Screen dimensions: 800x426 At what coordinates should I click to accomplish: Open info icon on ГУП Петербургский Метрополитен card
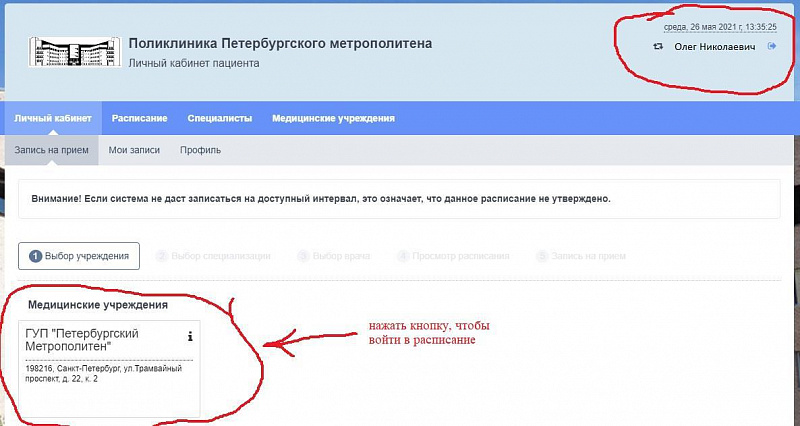(x=190, y=336)
